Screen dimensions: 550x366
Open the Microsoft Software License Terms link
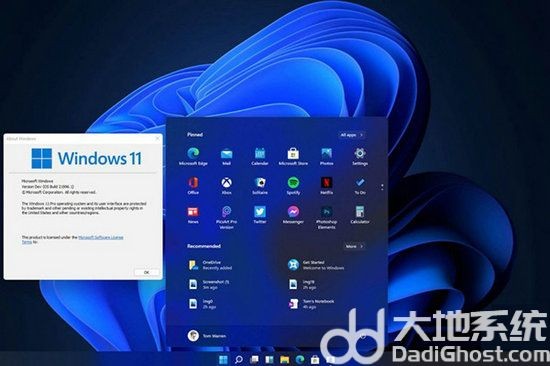[x=73, y=240]
